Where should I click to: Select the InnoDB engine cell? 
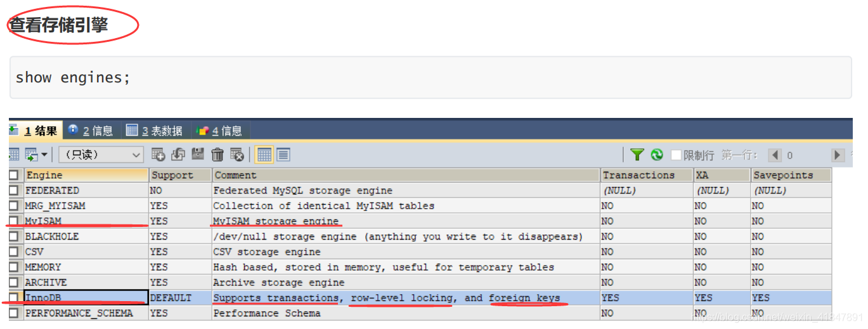coord(86,297)
